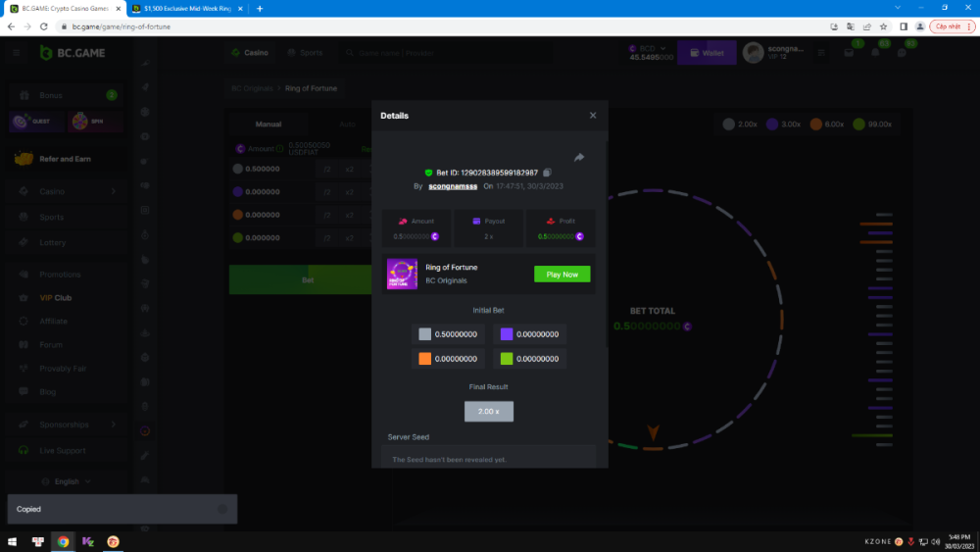The width and height of the screenshot is (980, 552).
Task: Copy the Bet ID using the copy icon
Action: [547, 173]
